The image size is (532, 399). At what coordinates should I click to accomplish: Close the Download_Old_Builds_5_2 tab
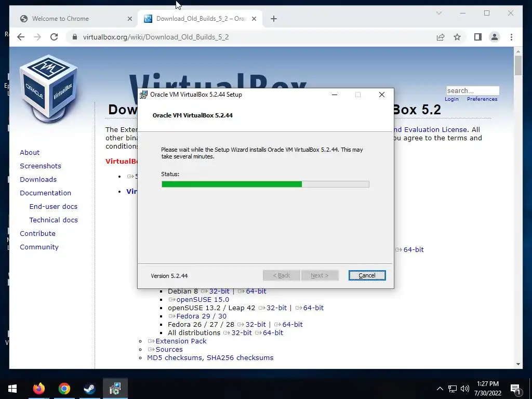click(x=254, y=19)
